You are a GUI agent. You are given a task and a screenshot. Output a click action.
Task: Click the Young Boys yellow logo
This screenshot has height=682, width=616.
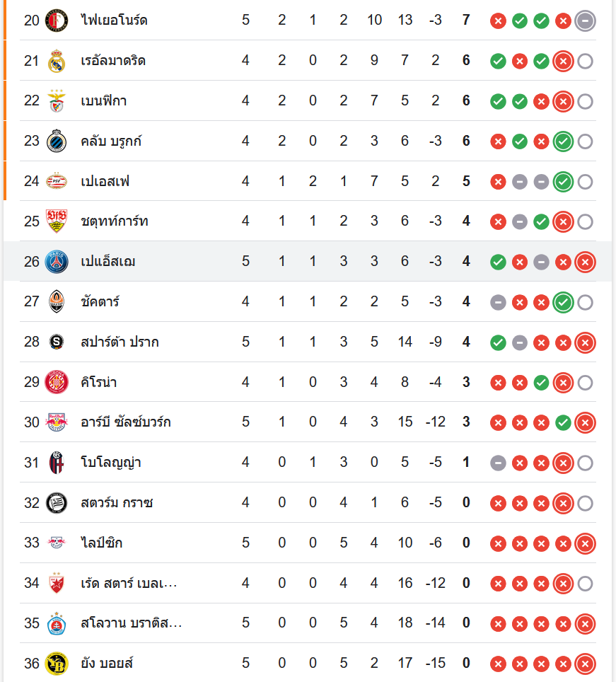(x=56, y=664)
